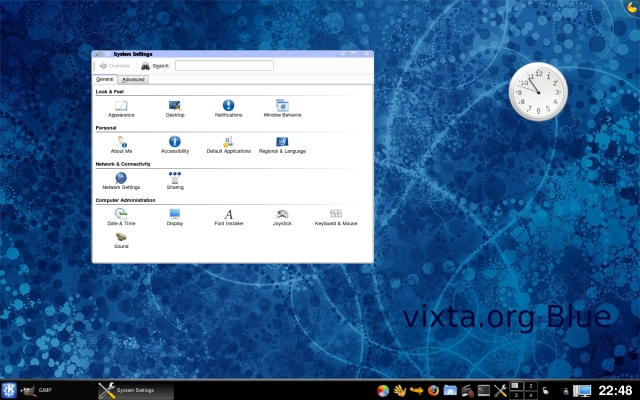Viewport: 640px width, 400px height.
Task: Focus the Search input field
Action: coord(224,66)
